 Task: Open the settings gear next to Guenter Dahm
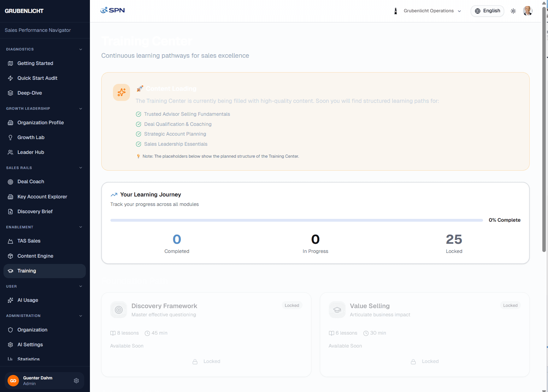[76, 380]
